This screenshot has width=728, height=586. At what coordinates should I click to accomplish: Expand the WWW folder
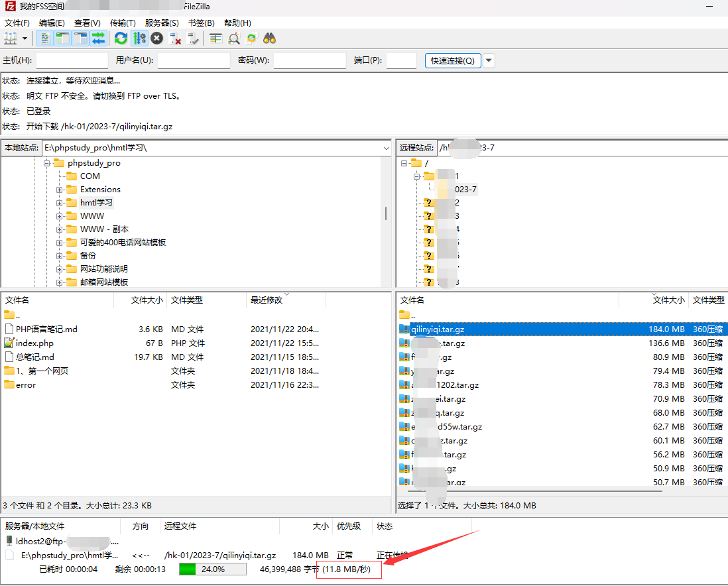click(x=60, y=216)
